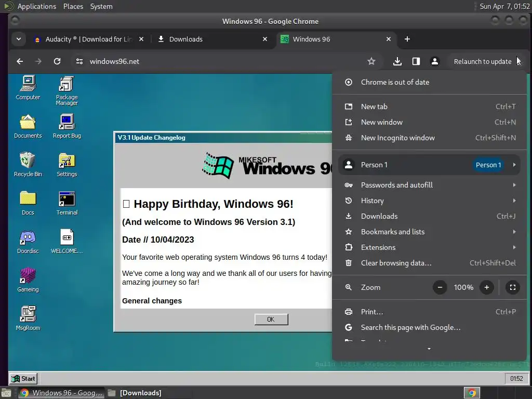532x399 pixels.
Task: Open the Windows 96 Start button
Action: click(x=23, y=378)
